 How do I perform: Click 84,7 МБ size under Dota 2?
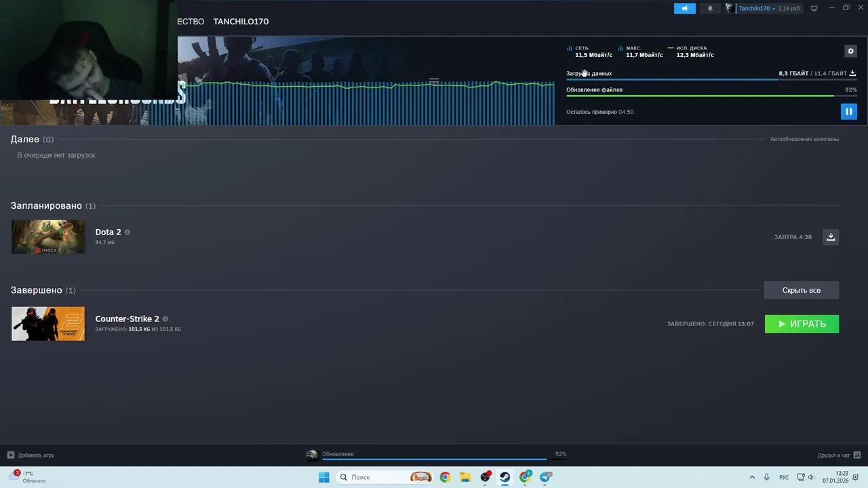[105, 242]
